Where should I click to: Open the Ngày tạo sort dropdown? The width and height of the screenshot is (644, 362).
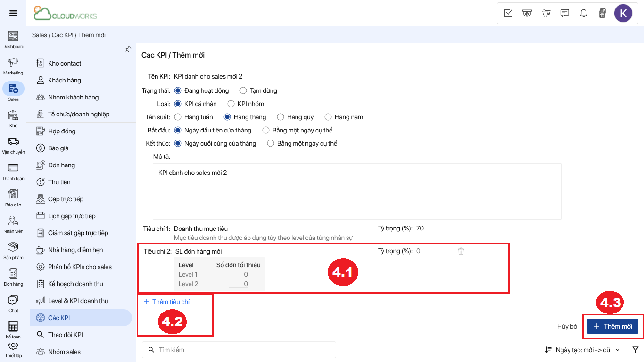[583, 350]
